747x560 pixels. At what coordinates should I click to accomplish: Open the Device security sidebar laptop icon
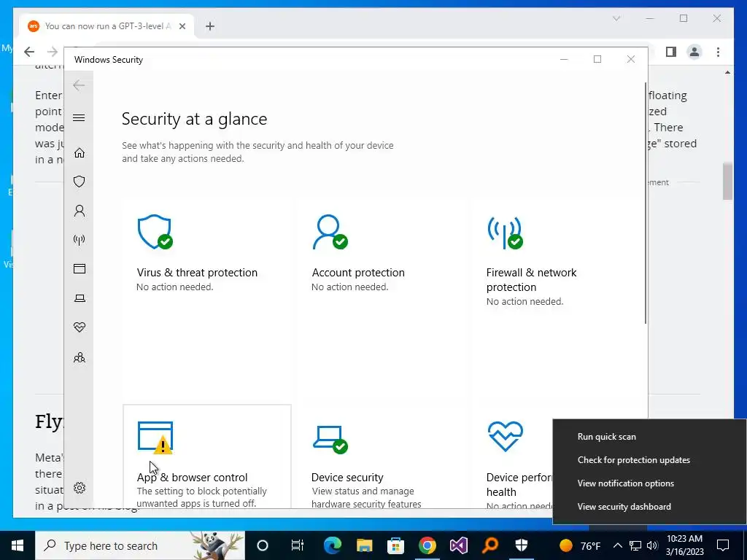[79, 298]
